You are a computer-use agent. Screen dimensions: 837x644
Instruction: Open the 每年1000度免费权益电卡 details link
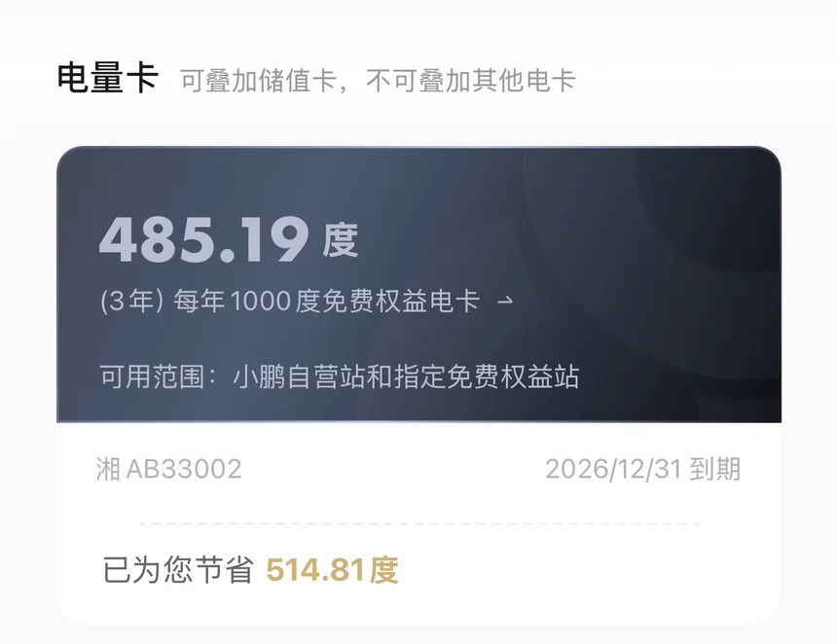[x=307, y=301]
